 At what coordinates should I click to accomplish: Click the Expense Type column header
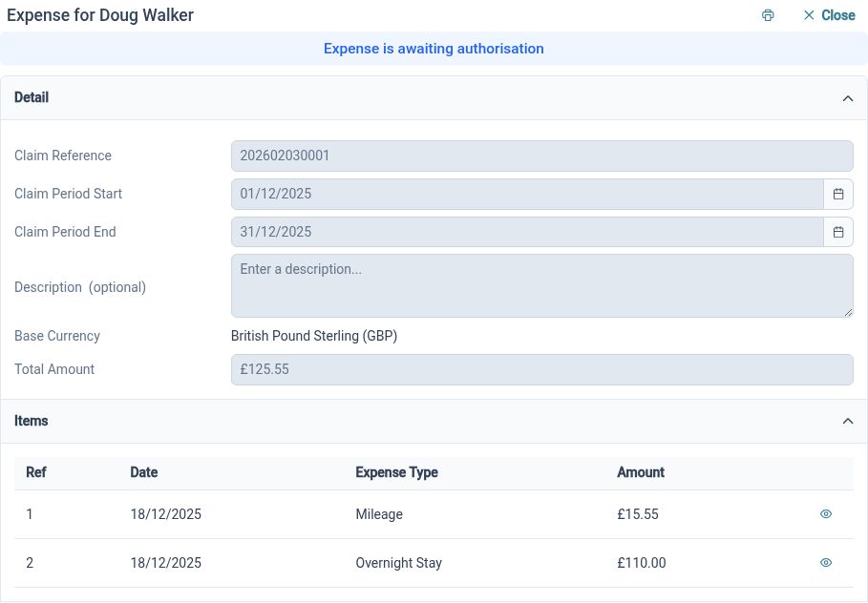(396, 472)
